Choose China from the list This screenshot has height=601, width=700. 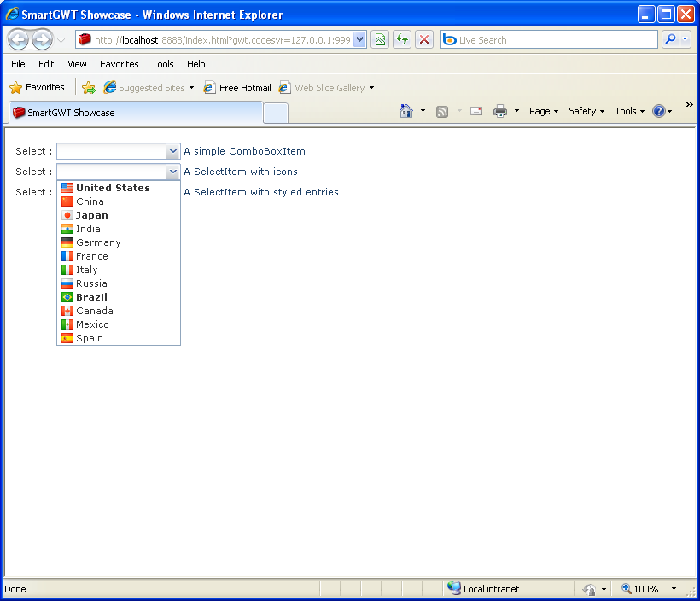pyautogui.click(x=119, y=201)
